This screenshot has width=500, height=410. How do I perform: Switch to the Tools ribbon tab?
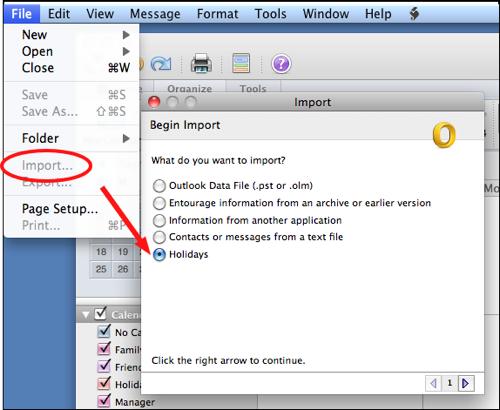pos(253,89)
